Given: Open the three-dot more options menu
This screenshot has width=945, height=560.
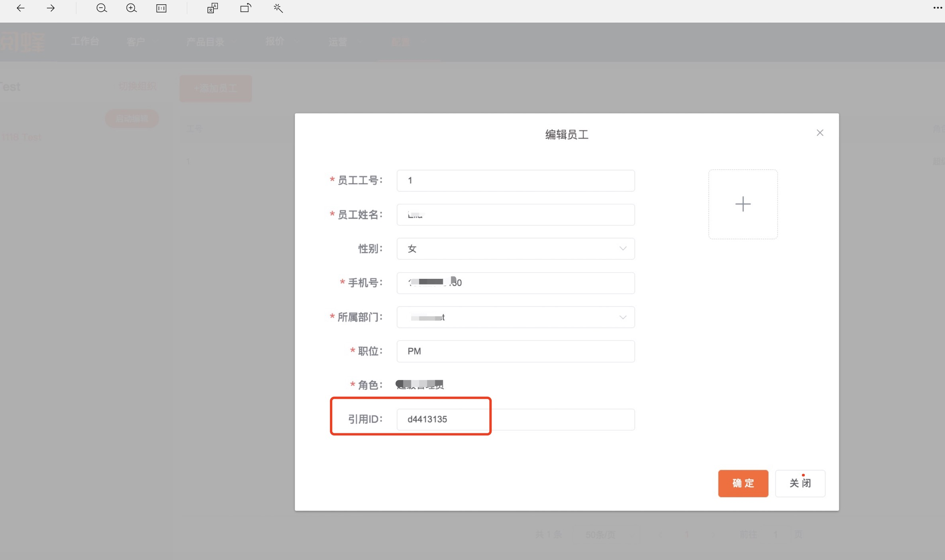Looking at the screenshot, I should tap(937, 8).
